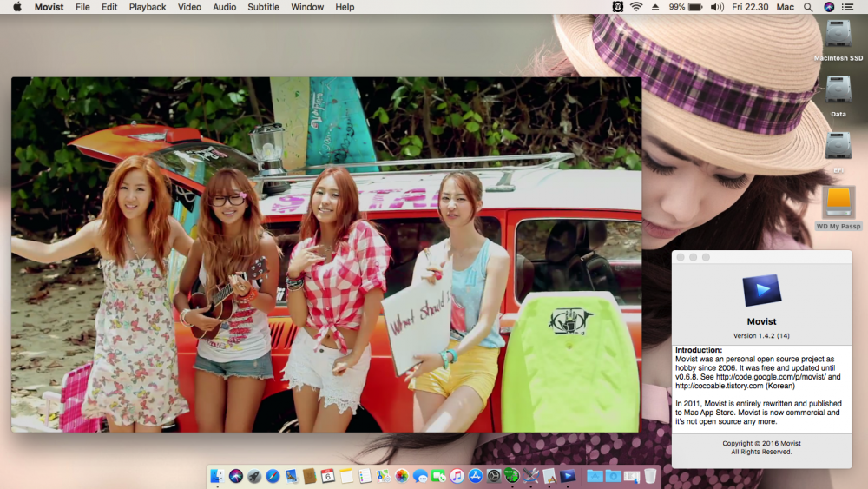Click the Introduction text area

[x=762, y=389]
